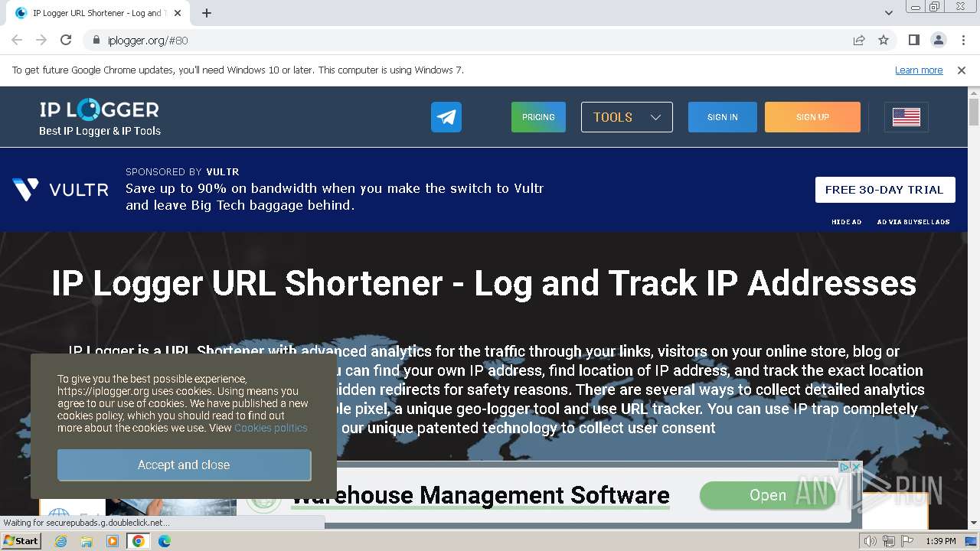Click the Vultr logo in the ad
Screen dimensions: 980x551
(x=60, y=190)
